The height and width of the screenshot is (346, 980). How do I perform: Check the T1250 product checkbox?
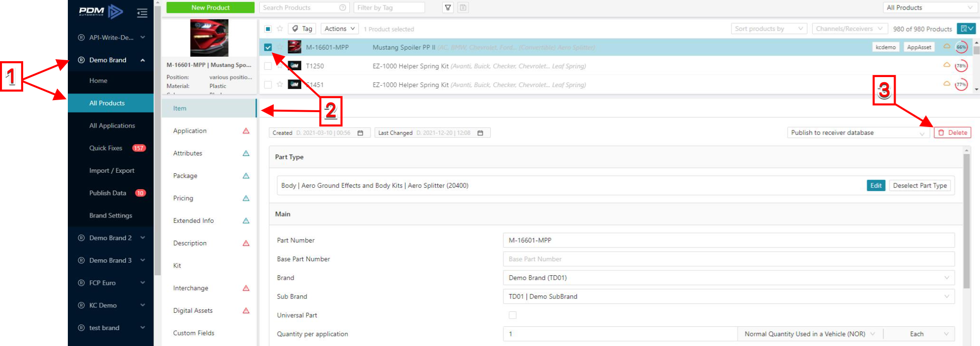(x=268, y=66)
